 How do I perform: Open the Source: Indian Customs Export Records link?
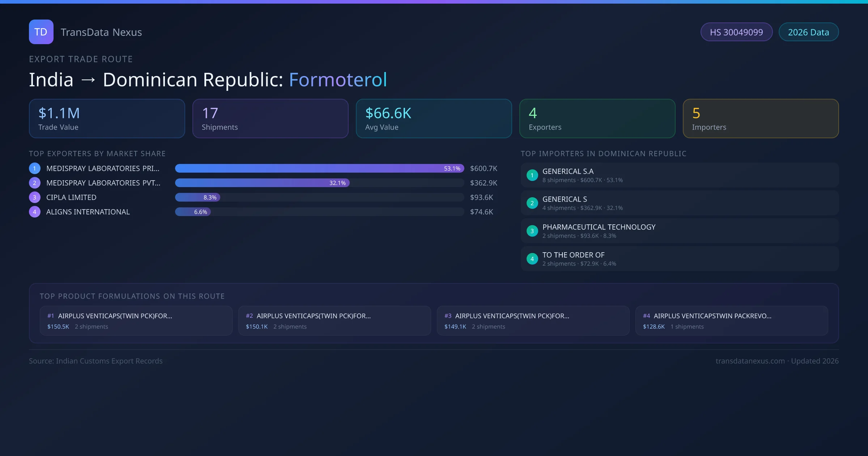click(x=95, y=361)
